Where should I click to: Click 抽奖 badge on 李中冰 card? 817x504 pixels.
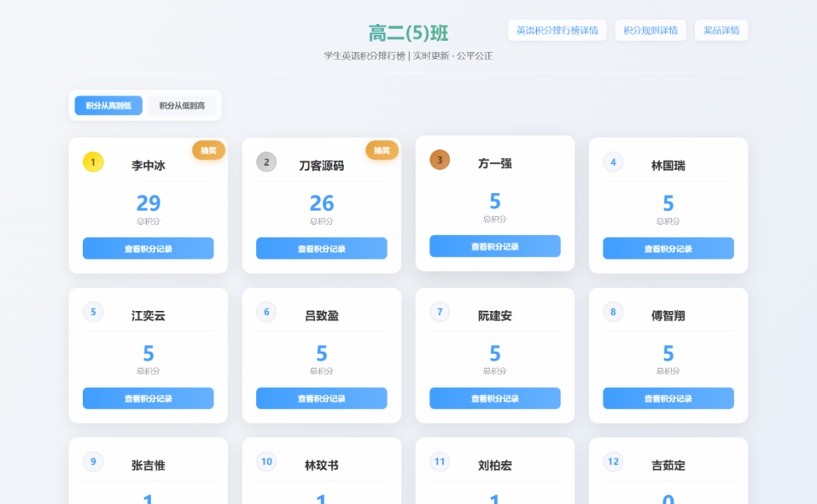(x=208, y=150)
